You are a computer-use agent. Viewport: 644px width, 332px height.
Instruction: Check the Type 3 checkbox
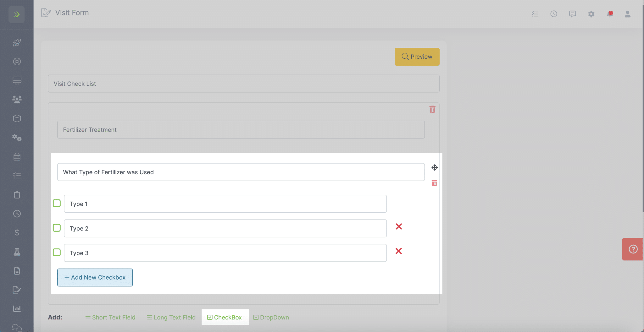click(57, 252)
